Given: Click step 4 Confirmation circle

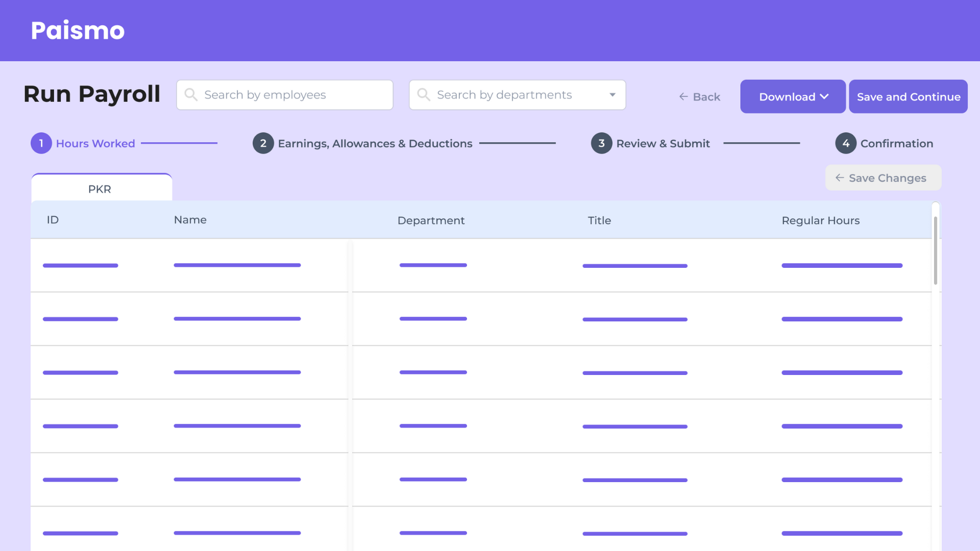Looking at the screenshot, I should (x=846, y=143).
